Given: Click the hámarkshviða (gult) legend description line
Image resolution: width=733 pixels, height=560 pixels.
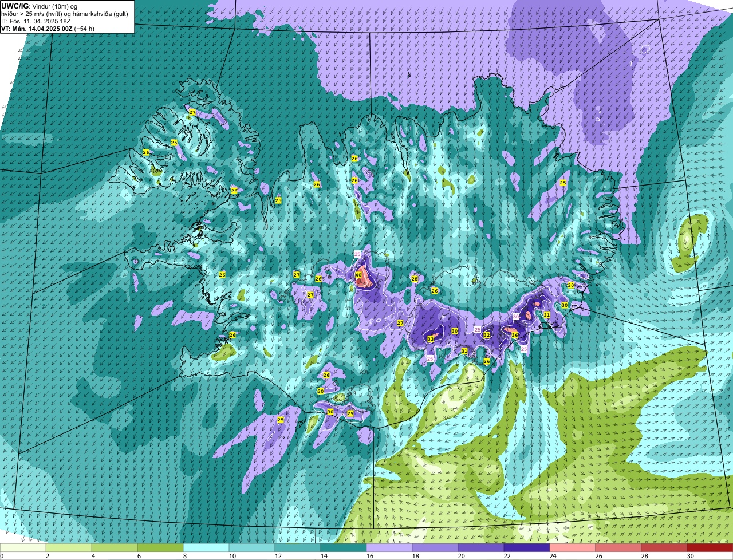Looking at the screenshot, I should tap(65, 13).
